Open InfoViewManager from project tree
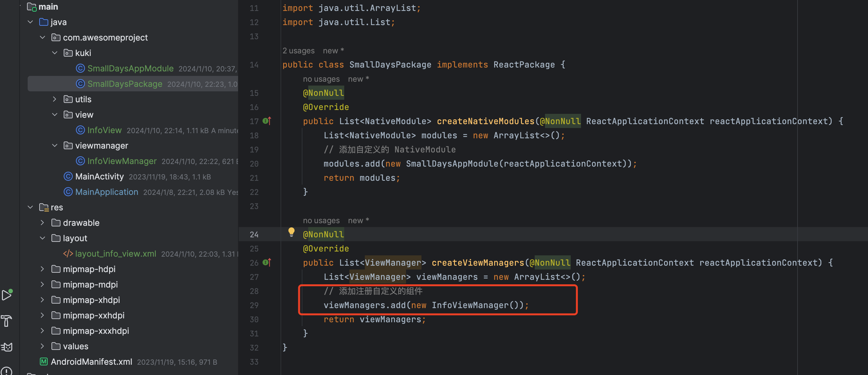The image size is (868, 375). (x=122, y=161)
